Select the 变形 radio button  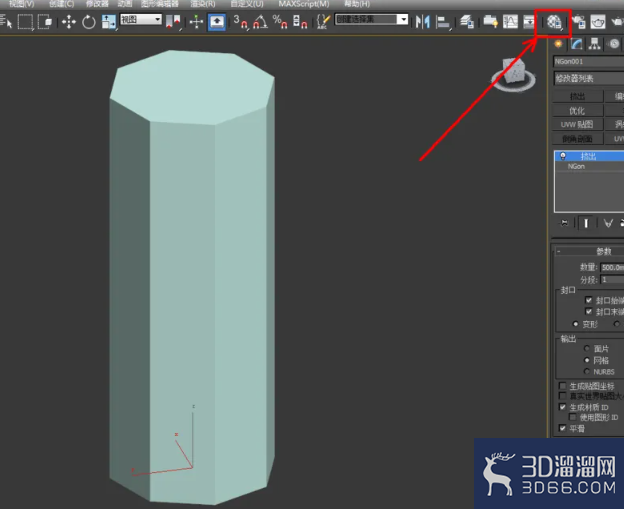tap(575, 324)
